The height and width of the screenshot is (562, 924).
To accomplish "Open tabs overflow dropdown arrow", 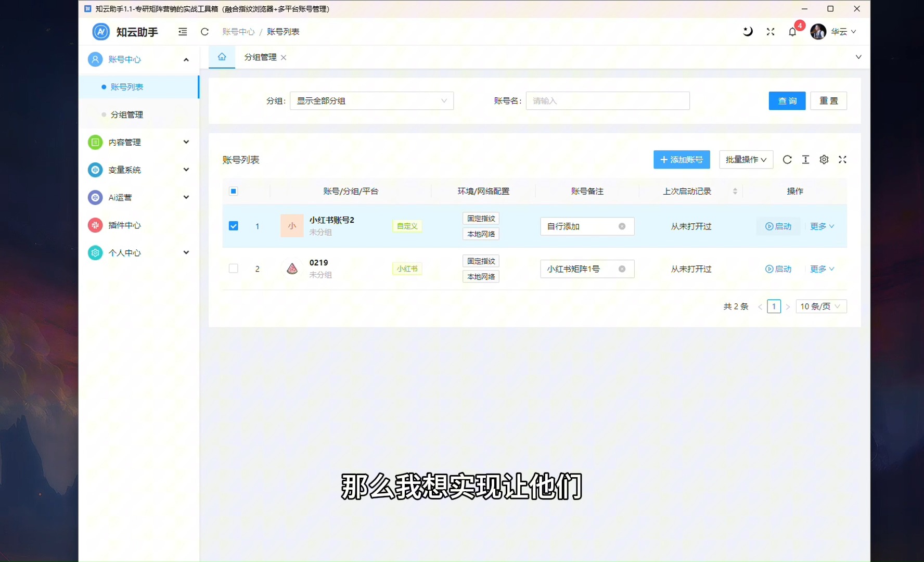I will pyautogui.click(x=858, y=57).
